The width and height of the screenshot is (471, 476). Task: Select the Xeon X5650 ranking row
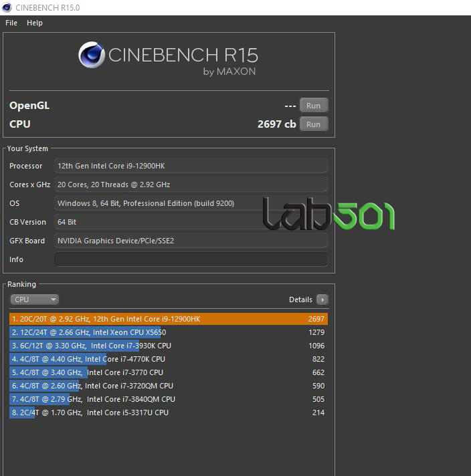(x=169, y=332)
